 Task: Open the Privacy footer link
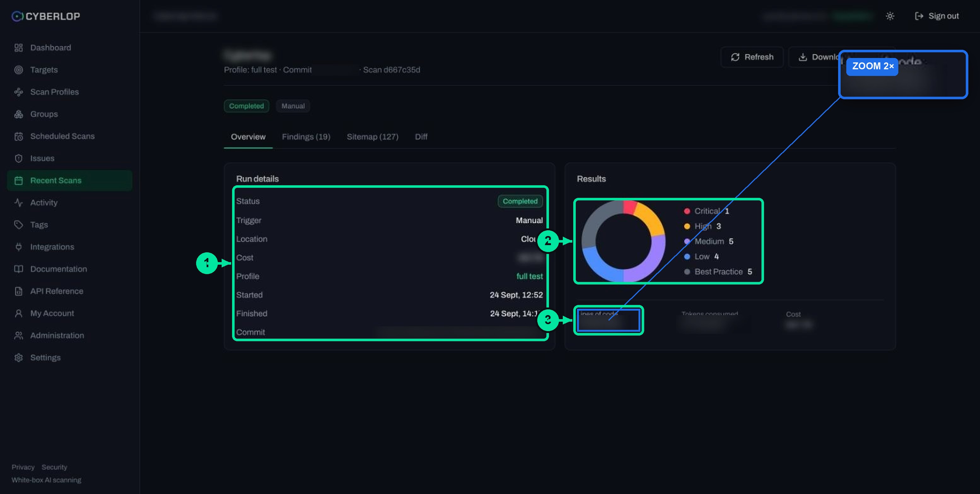tap(23, 467)
